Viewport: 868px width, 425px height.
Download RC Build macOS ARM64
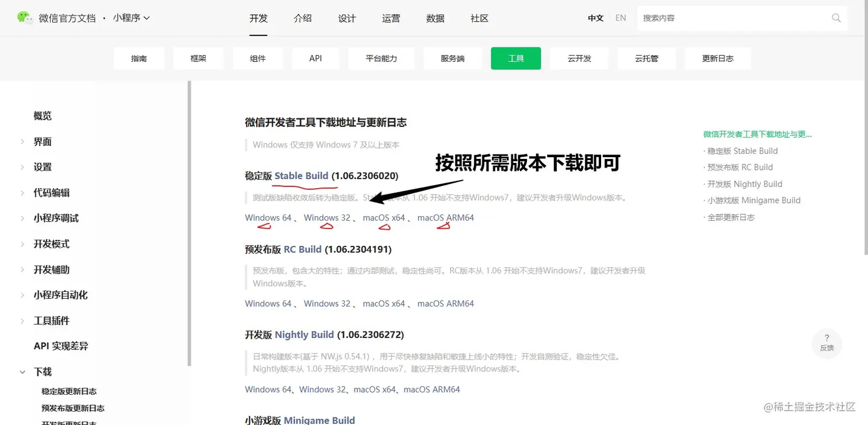point(445,303)
